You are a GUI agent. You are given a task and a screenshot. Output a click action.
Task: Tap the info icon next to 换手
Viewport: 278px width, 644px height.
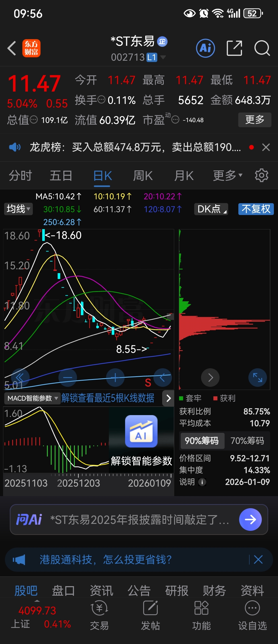pyautogui.click(x=102, y=99)
